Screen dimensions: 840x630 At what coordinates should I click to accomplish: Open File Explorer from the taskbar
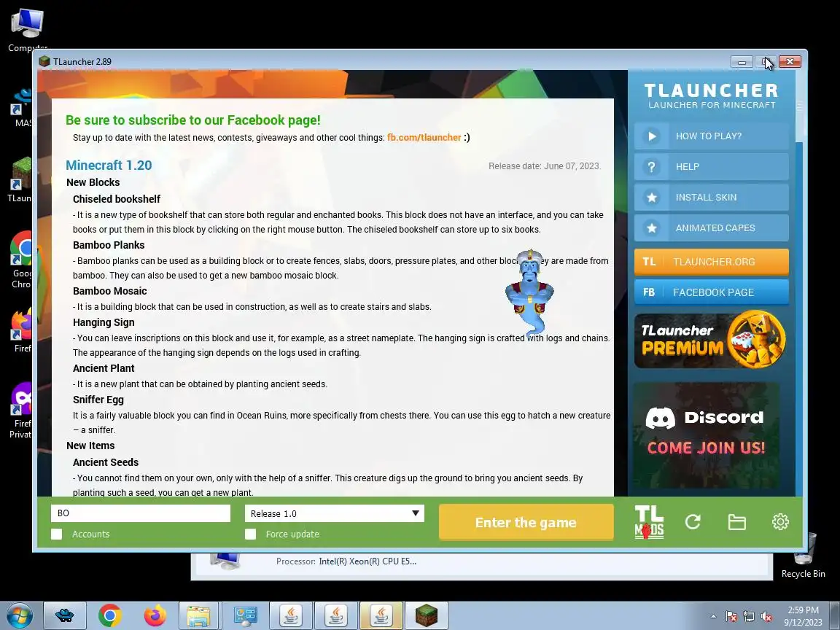(x=199, y=615)
